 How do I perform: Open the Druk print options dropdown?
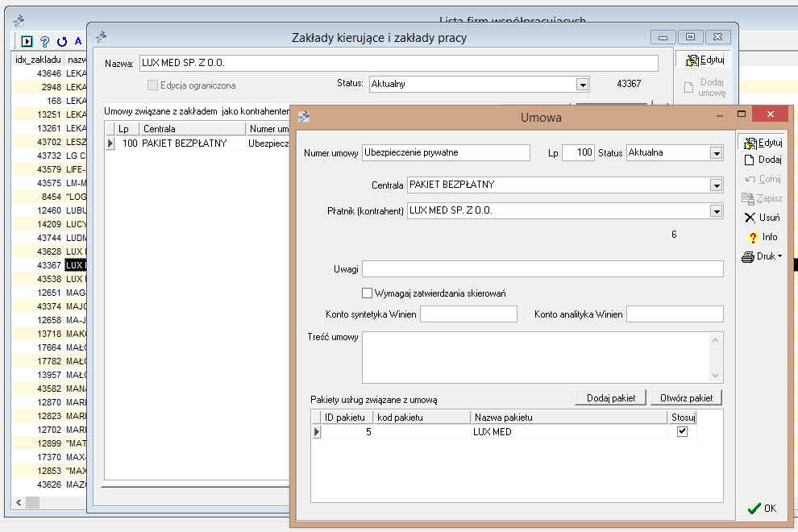762,256
